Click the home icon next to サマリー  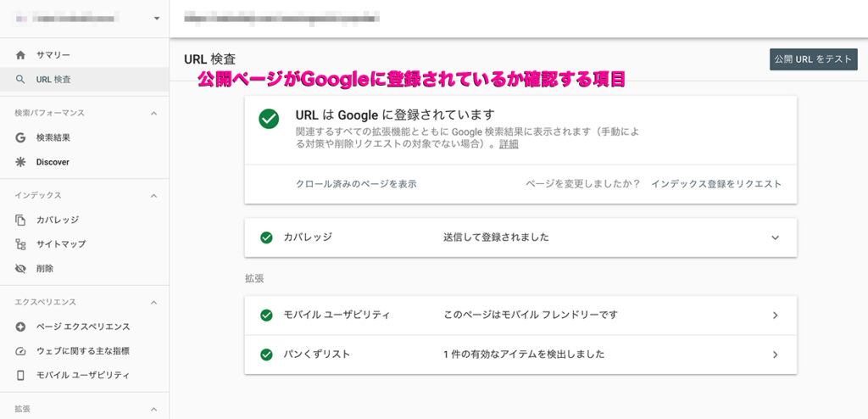[20, 55]
